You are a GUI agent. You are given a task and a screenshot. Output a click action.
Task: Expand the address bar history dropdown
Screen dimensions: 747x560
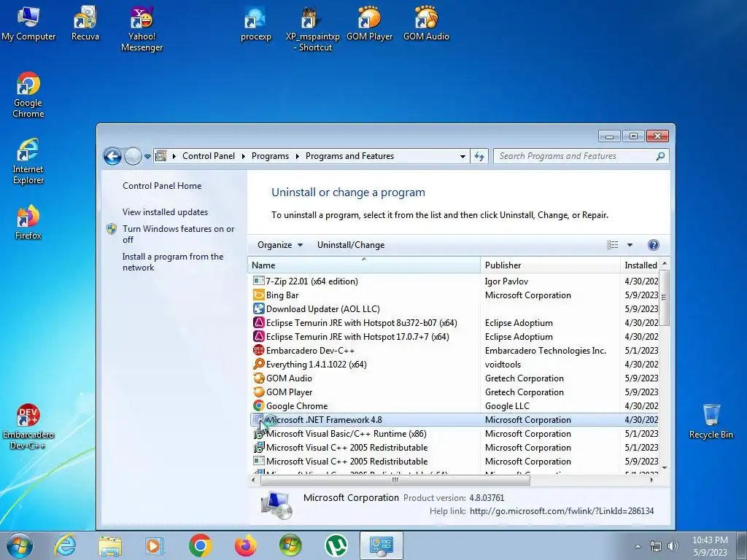click(462, 156)
